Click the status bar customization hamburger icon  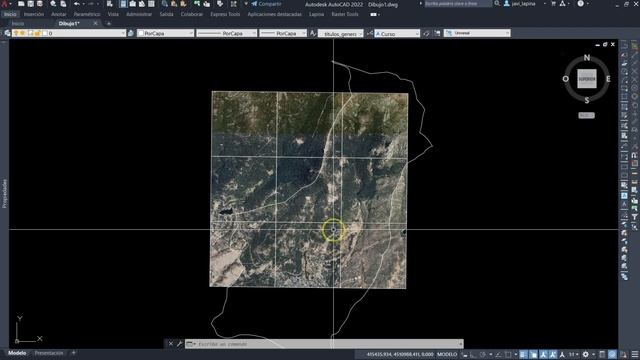(635, 354)
